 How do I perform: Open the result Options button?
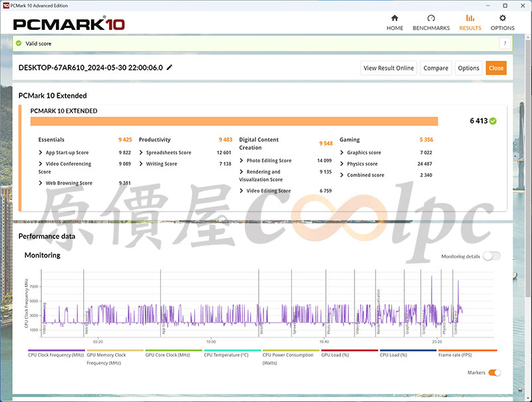click(x=468, y=68)
